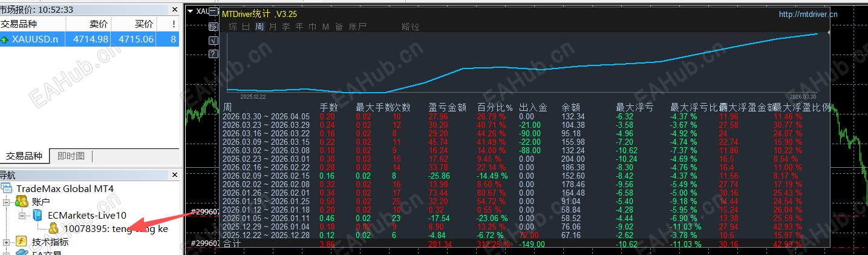
Task: Switch to the 日 daily tab
Action: [x=246, y=27]
